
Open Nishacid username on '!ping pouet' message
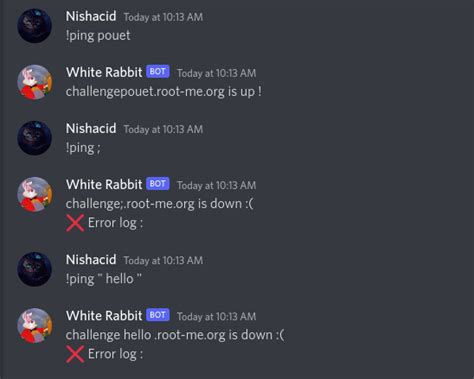(x=91, y=16)
